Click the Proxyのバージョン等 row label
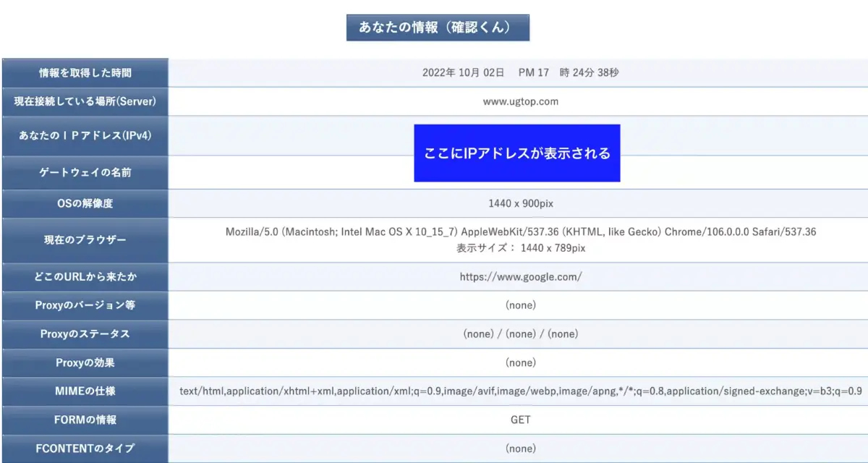Image resolution: width=868 pixels, height=463 pixels. (x=85, y=305)
